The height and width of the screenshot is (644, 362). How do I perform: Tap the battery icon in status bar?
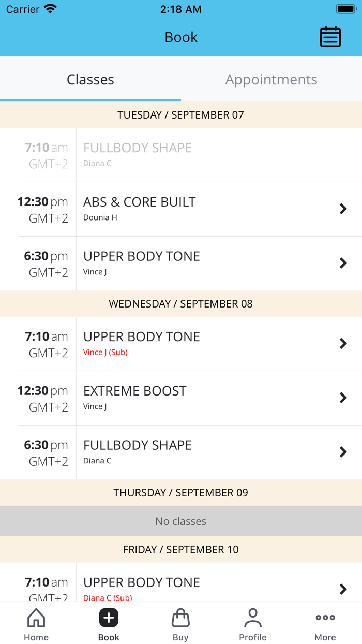(x=345, y=8)
